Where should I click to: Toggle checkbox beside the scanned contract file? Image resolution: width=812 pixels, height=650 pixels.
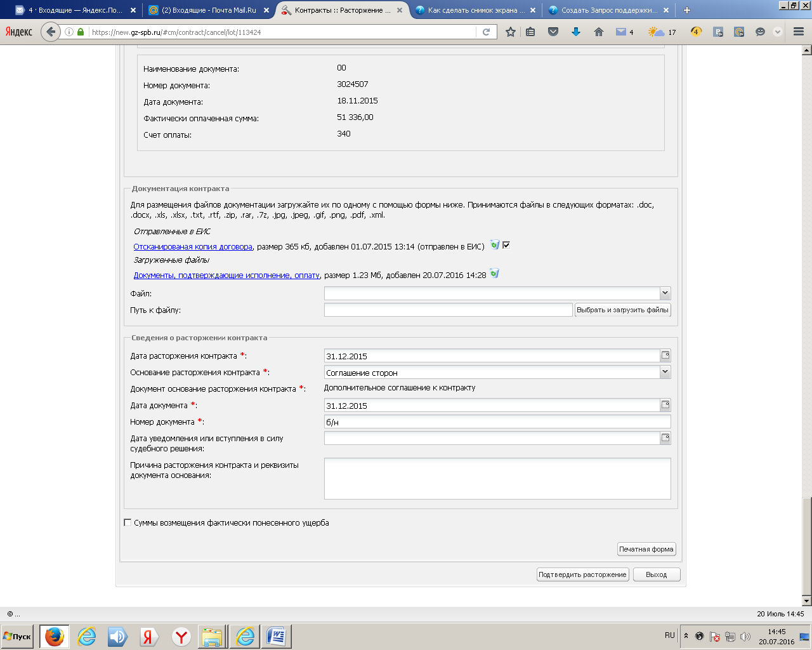coord(506,245)
